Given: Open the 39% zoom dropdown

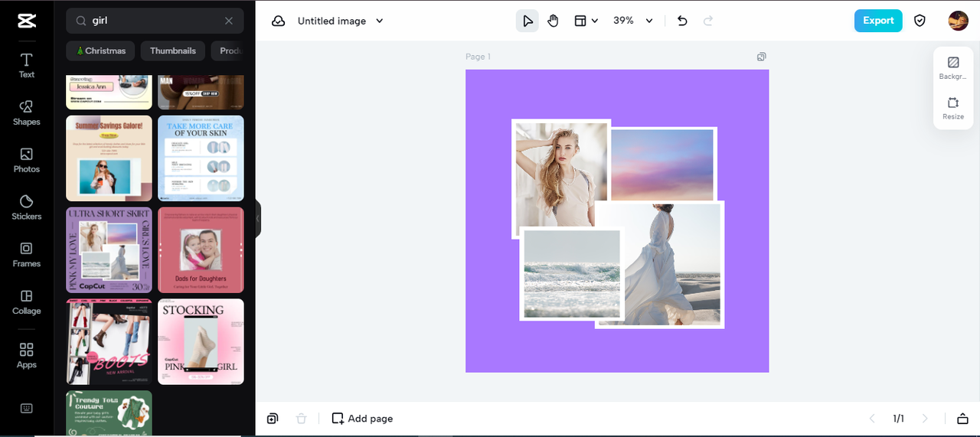Looking at the screenshot, I should point(632,21).
